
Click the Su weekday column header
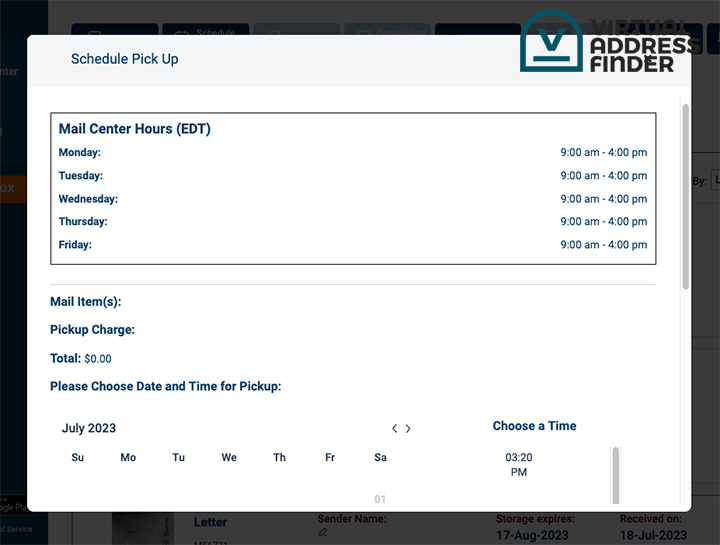pyautogui.click(x=78, y=457)
